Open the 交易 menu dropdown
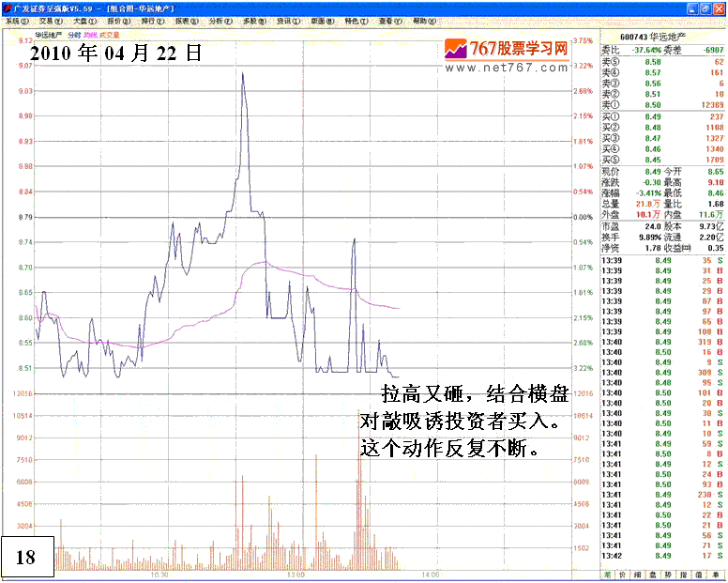 (x=50, y=20)
